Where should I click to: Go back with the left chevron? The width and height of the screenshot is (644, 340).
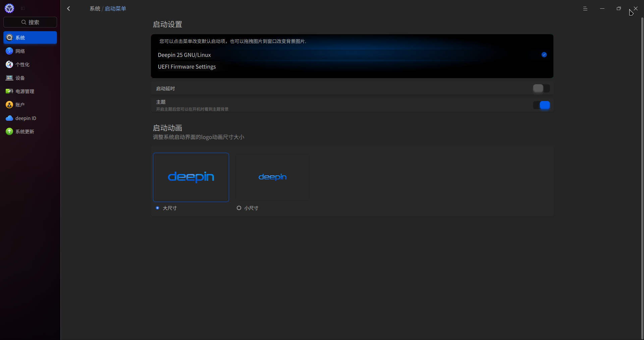[x=68, y=9]
